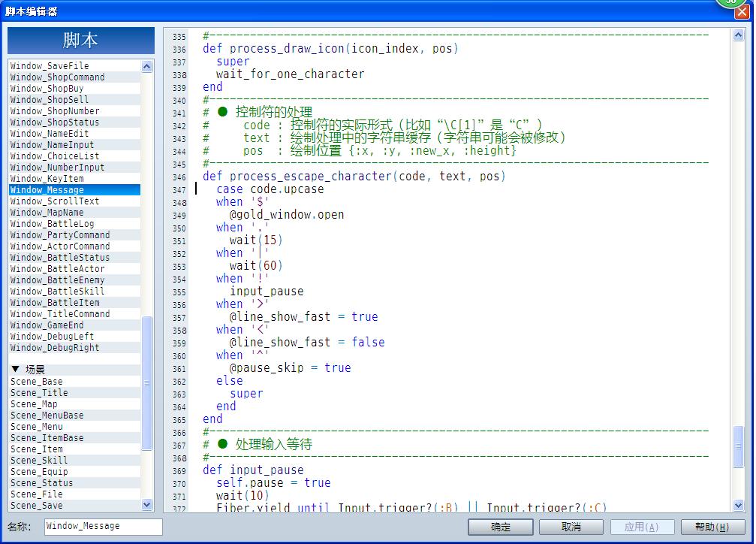Select Window_GameEnd script
756x544 pixels.
pyautogui.click(x=75, y=325)
